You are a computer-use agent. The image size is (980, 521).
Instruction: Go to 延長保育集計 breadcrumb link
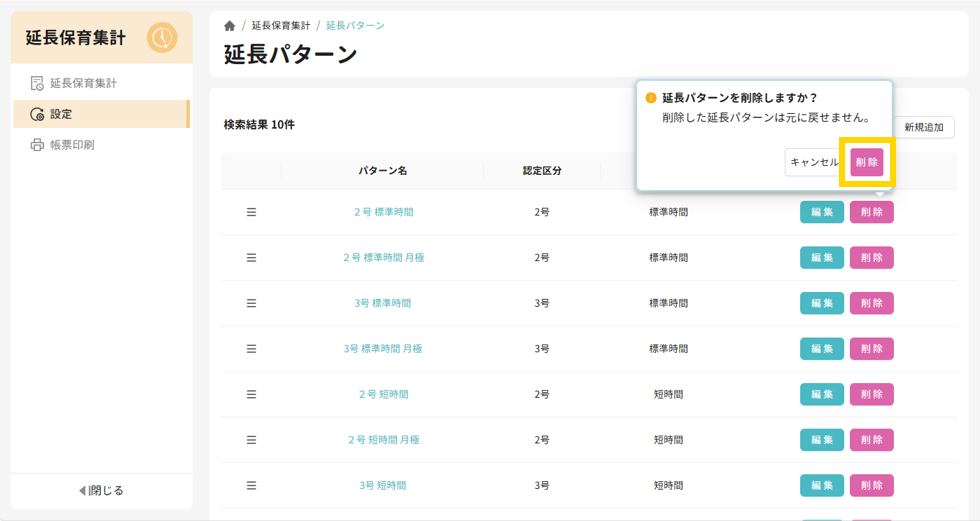[280, 26]
